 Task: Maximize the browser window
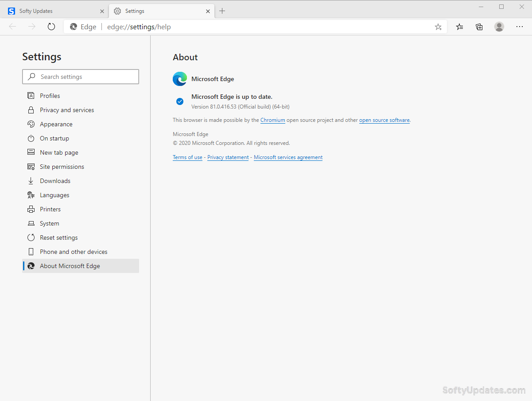pos(501,7)
